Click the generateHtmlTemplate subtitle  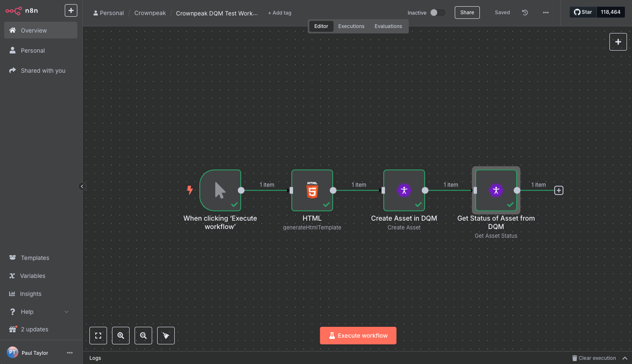pos(312,227)
